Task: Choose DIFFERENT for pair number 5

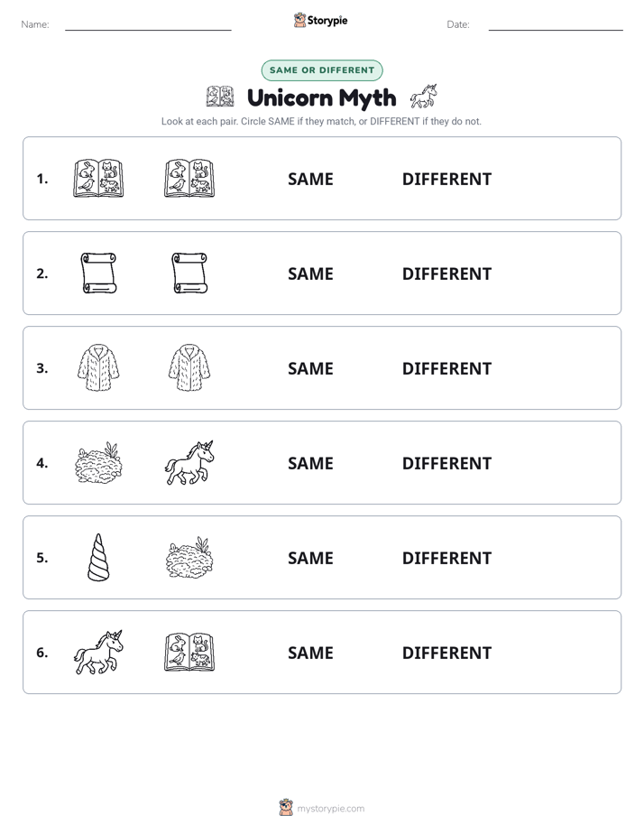Action: (446, 558)
